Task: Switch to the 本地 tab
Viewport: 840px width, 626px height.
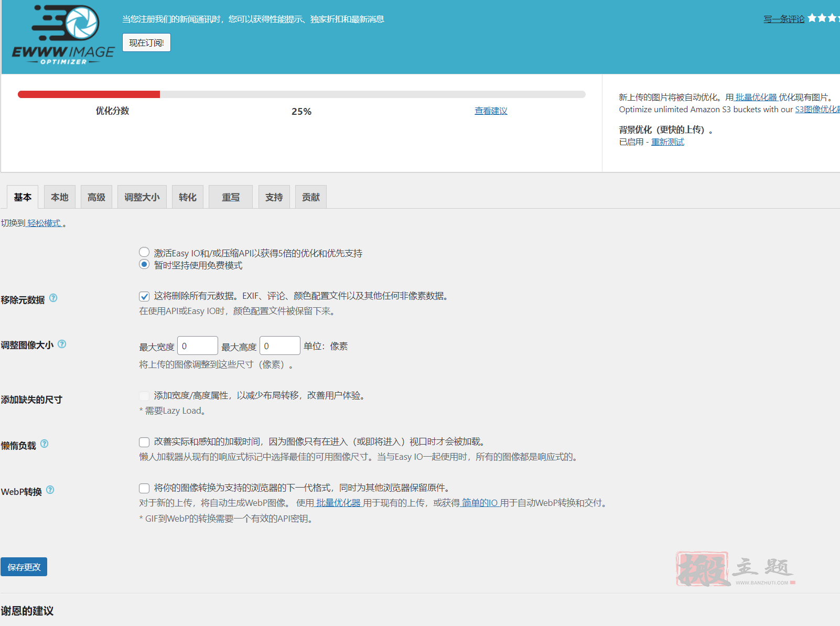Action: (60, 197)
